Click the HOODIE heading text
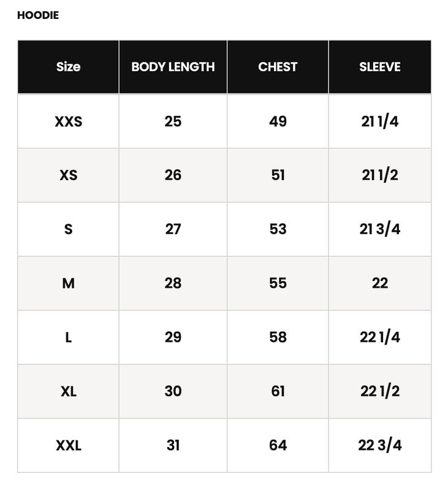Image resolution: width=448 pixels, height=490 pixels. (38, 15)
